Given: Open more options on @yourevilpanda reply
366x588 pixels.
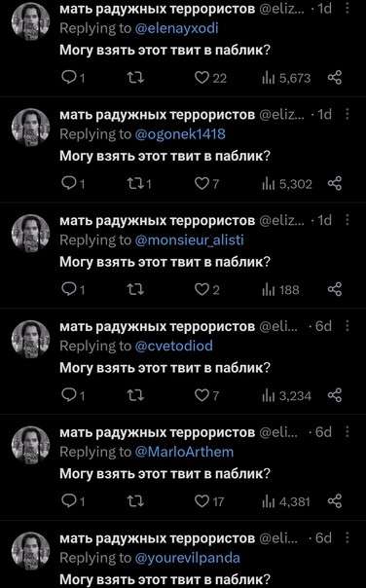Looking at the screenshot, I should point(348,537).
